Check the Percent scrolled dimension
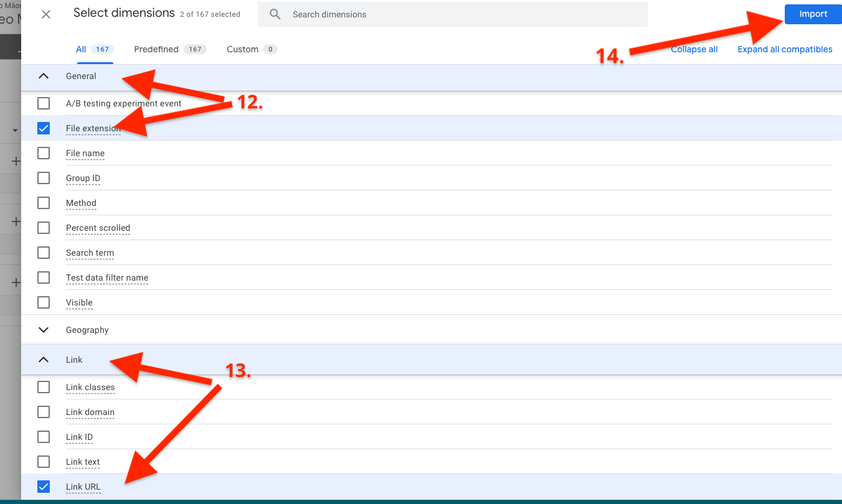The height and width of the screenshot is (504, 842). (x=44, y=228)
